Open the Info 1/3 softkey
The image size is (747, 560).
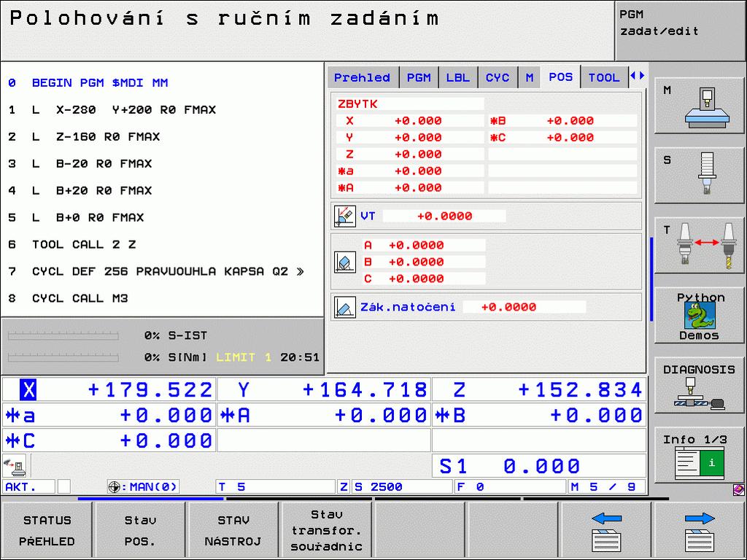click(x=700, y=456)
